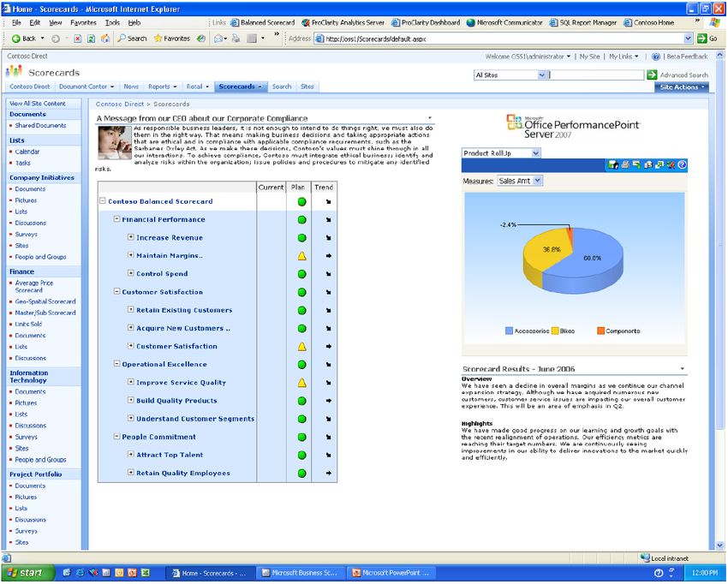Collapse the Contoso Balanced Scorecard node
This screenshot has height=584, width=728.
(103, 201)
